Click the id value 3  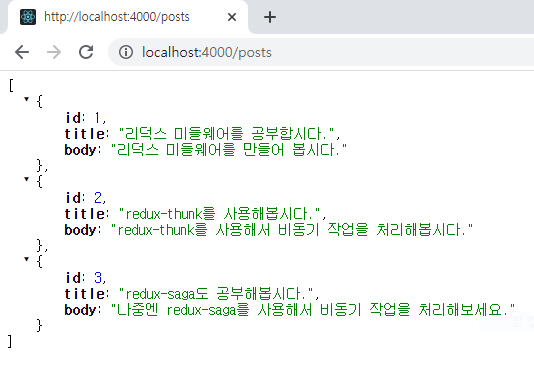98,278
